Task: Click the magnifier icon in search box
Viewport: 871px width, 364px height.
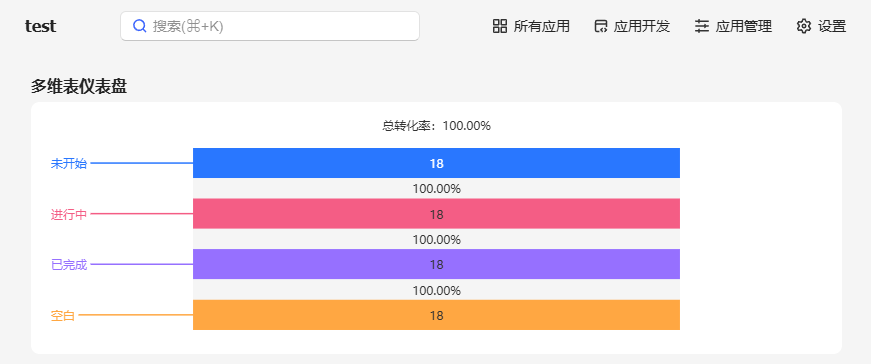Action: coord(140,26)
